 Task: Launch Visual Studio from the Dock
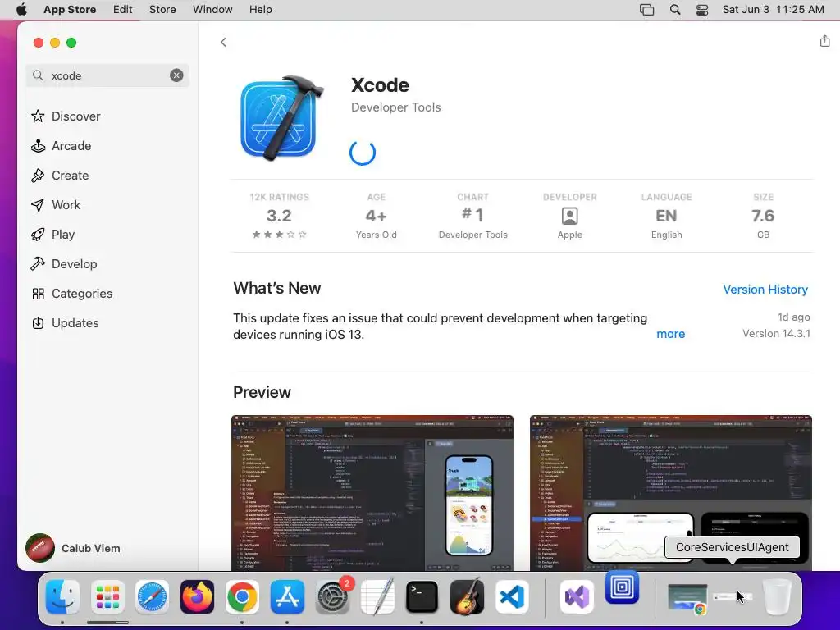coord(577,597)
